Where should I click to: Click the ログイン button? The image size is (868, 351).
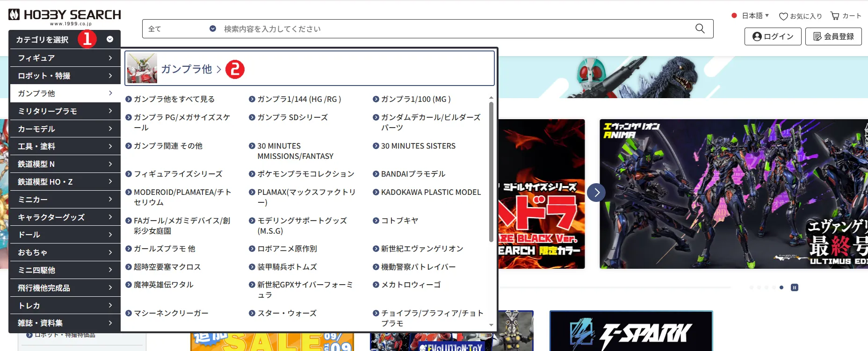[773, 36]
